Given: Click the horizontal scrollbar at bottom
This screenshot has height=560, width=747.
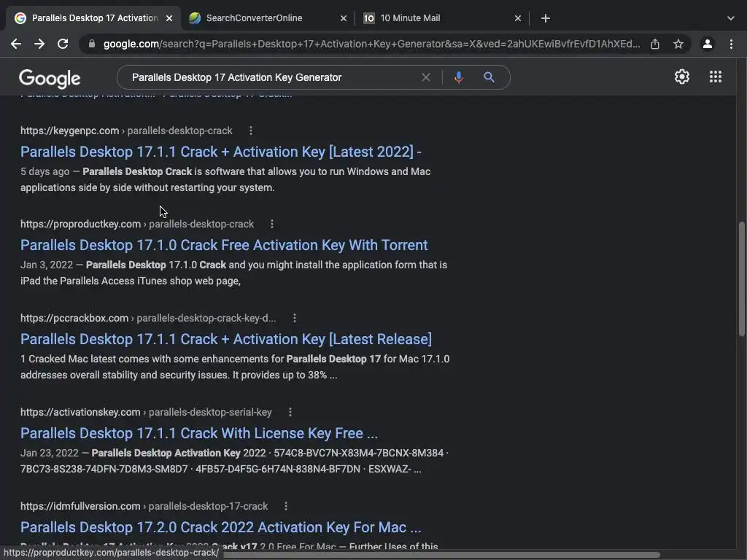Looking at the screenshot, I should coord(441,555).
